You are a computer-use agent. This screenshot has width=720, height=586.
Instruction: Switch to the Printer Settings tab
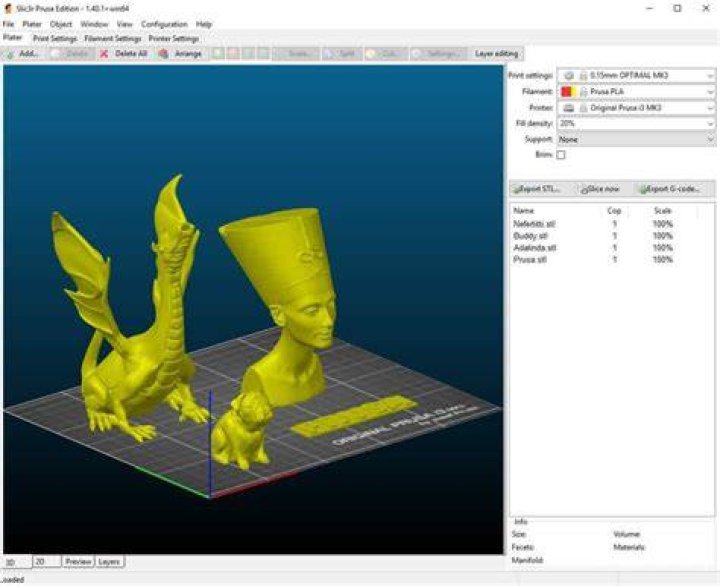pos(174,39)
